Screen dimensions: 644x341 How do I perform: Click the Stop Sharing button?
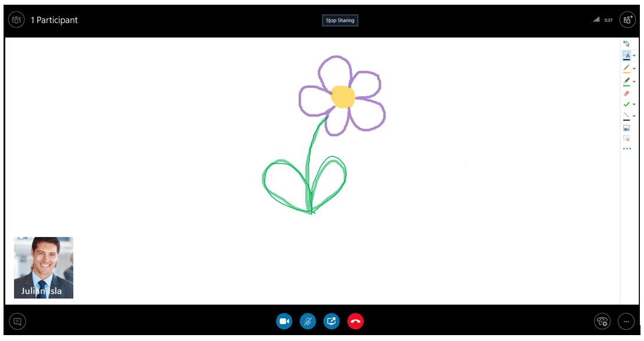tap(340, 20)
